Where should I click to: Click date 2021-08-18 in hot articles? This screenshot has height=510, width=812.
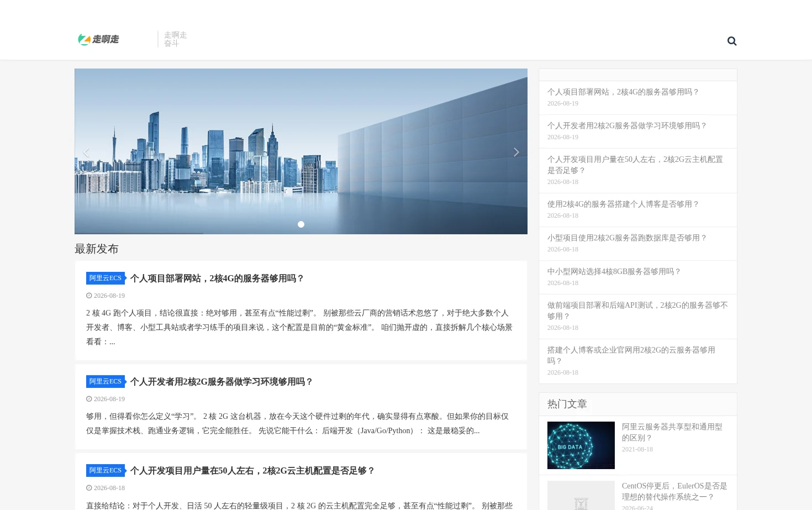637,449
